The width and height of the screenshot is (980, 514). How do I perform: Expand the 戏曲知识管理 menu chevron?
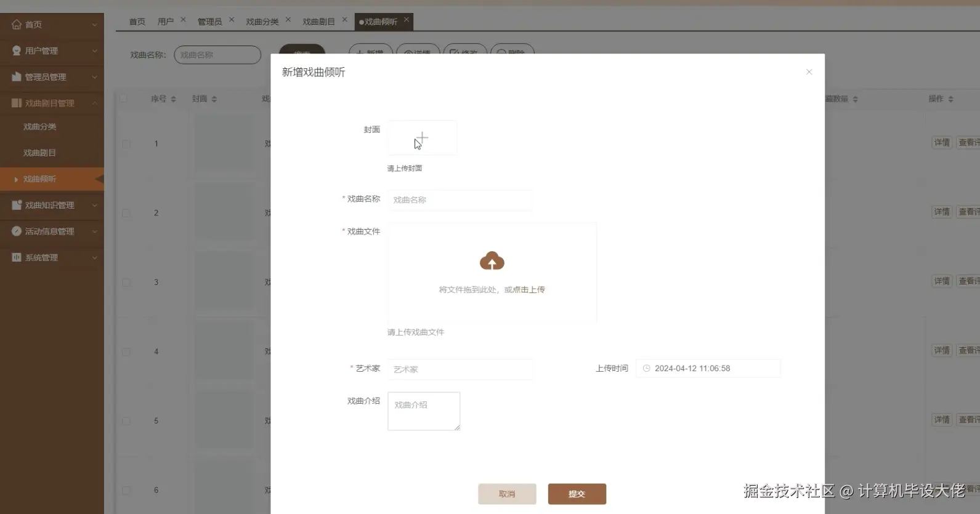tap(94, 206)
